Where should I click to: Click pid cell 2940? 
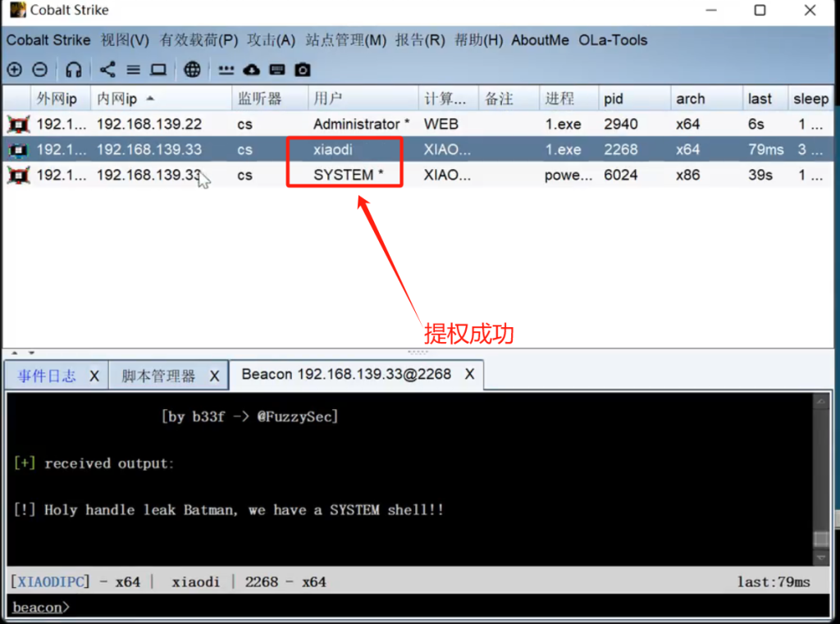620,125
